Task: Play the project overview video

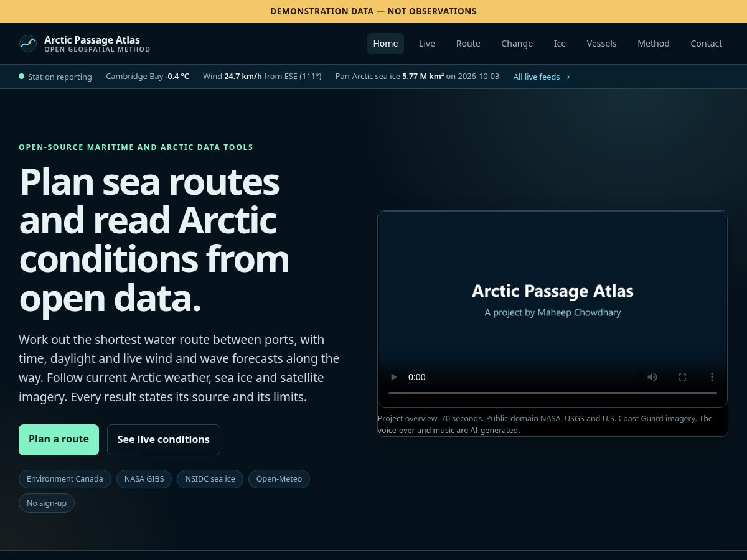Action: click(x=393, y=377)
